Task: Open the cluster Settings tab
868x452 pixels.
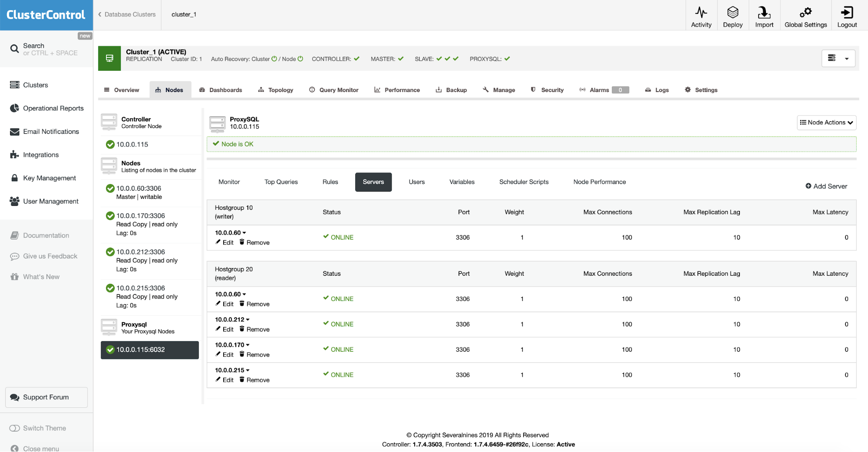Action: click(x=701, y=90)
